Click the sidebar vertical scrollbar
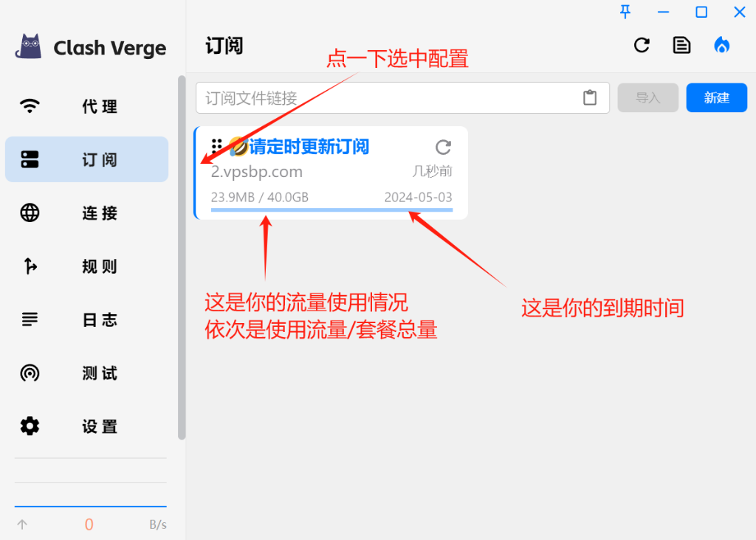Image resolution: width=756 pixels, height=540 pixels. point(182,257)
